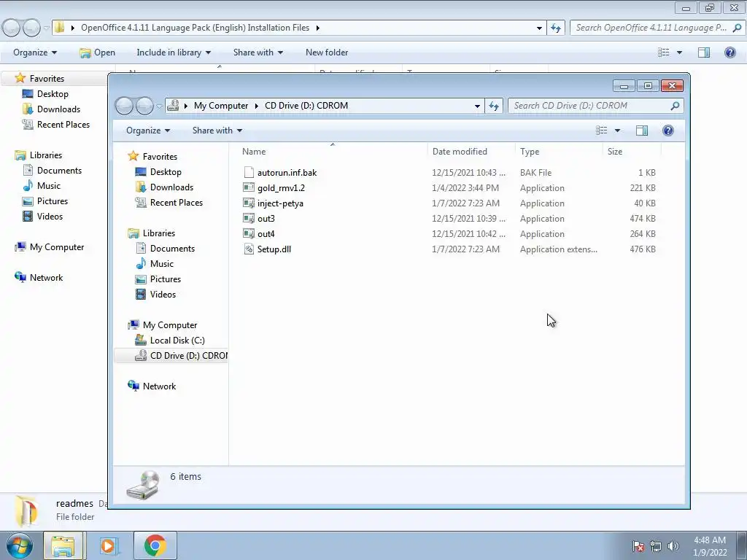Screen dimensions: 747x560
Task: Select the Setup.dll file icon
Action: click(249, 249)
